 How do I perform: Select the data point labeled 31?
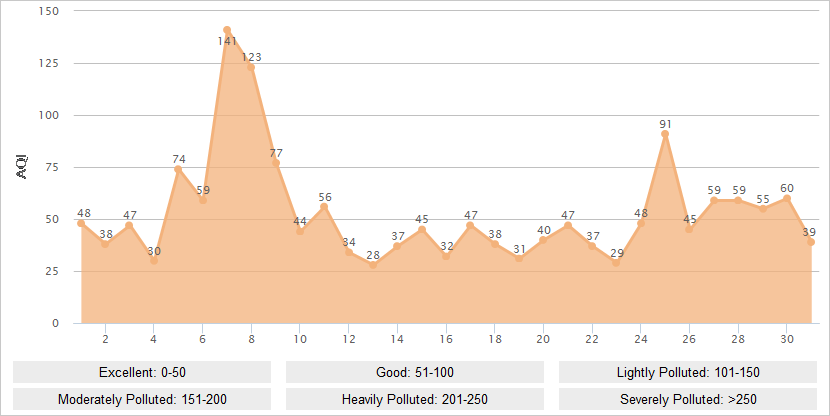click(519, 258)
